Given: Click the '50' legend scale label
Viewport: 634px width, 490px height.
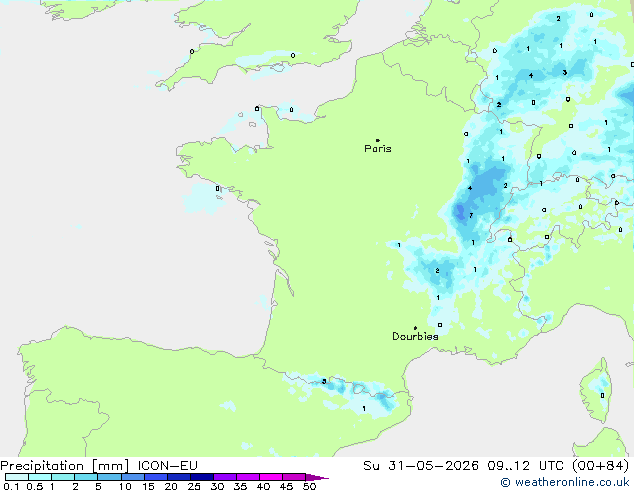Looking at the screenshot, I should pyautogui.click(x=310, y=486).
